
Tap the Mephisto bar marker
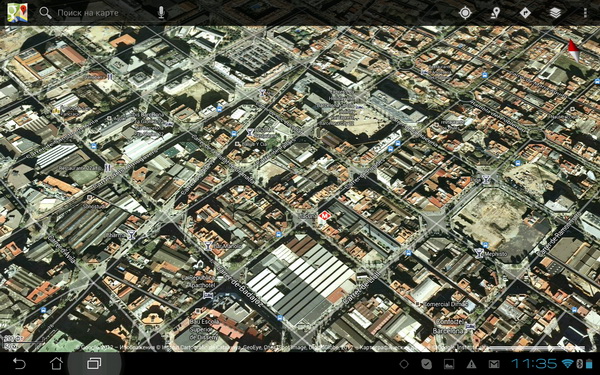coord(478,253)
